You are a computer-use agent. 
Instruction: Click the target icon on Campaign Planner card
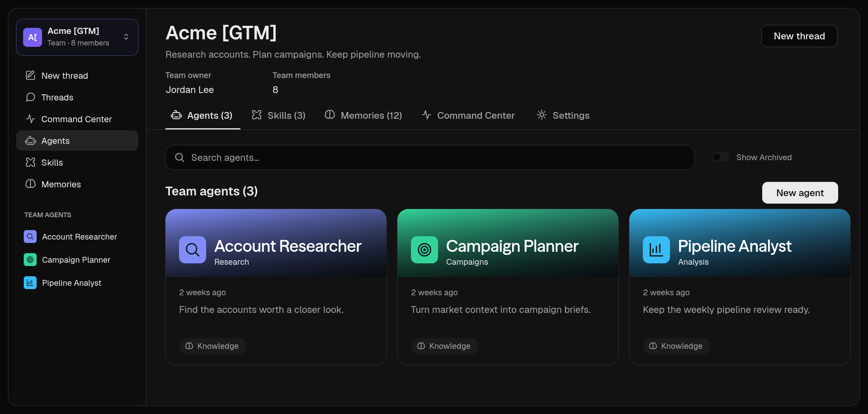point(425,250)
